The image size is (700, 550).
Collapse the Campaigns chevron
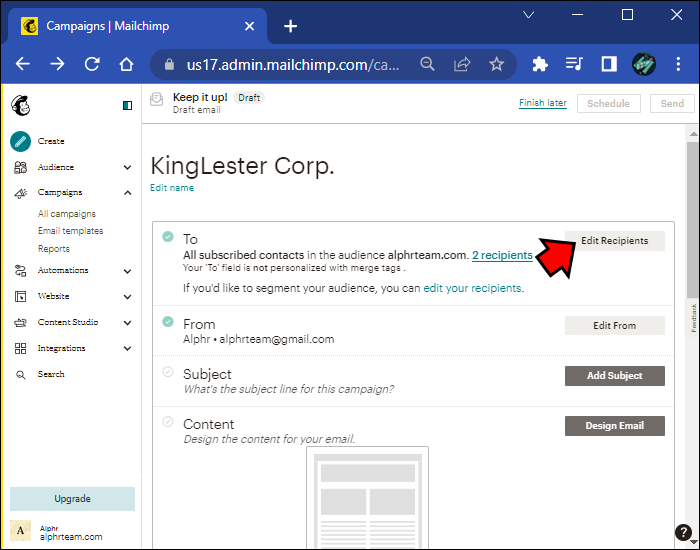[x=128, y=193]
